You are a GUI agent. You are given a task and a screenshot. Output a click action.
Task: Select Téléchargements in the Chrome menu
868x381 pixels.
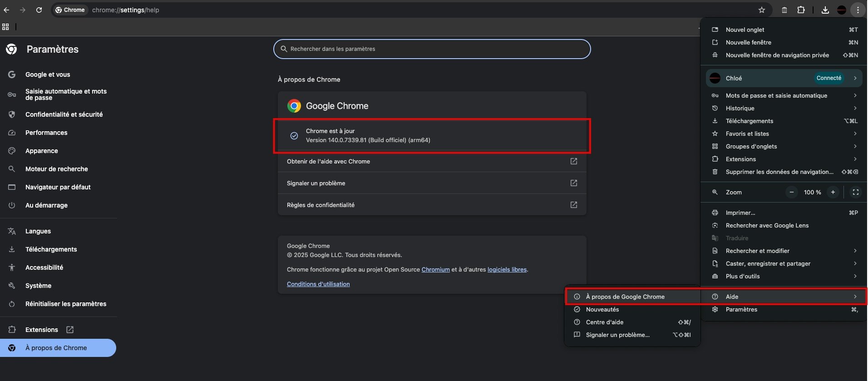tap(784, 121)
